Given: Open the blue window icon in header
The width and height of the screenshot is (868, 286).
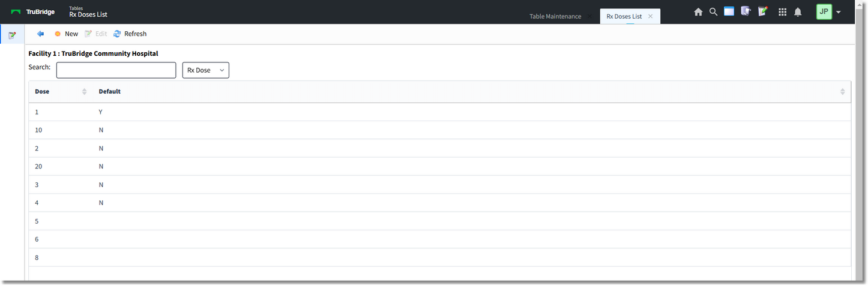Looking at the screenshot, I should (x=729, y=11).
